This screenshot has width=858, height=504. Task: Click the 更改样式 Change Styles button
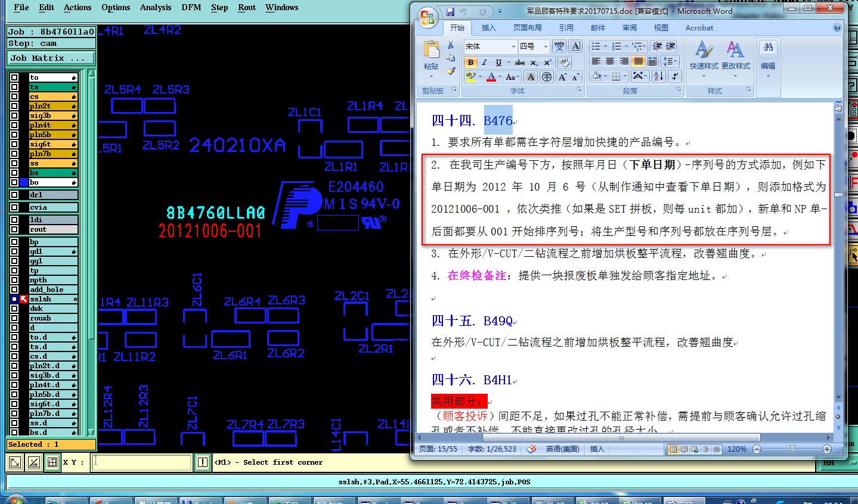pyautogui.click(x=736, y=59)
